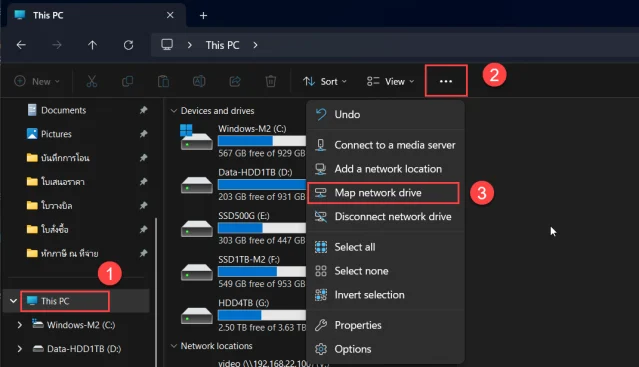This screenshot has height=367, width=639.
Task: Click the Rename toolbar icon
Action: coord(199,81)
